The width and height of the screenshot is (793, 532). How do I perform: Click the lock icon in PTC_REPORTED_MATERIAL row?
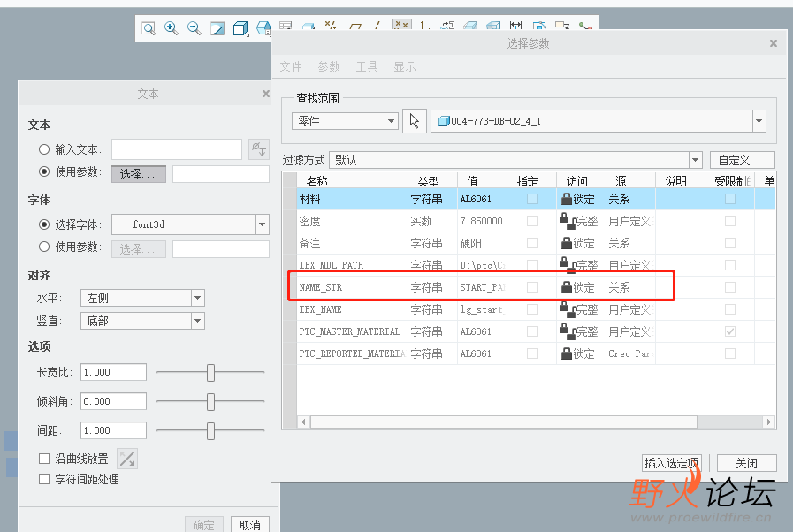(x=567, y=353)
